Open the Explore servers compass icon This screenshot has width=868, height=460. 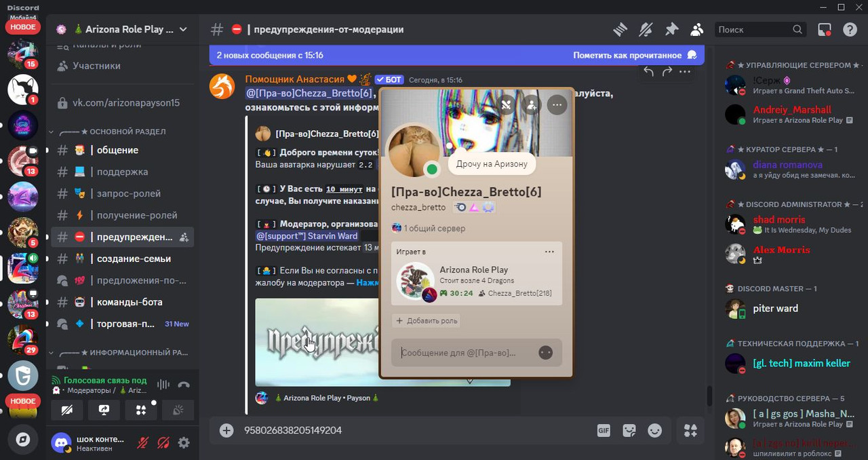22,440
